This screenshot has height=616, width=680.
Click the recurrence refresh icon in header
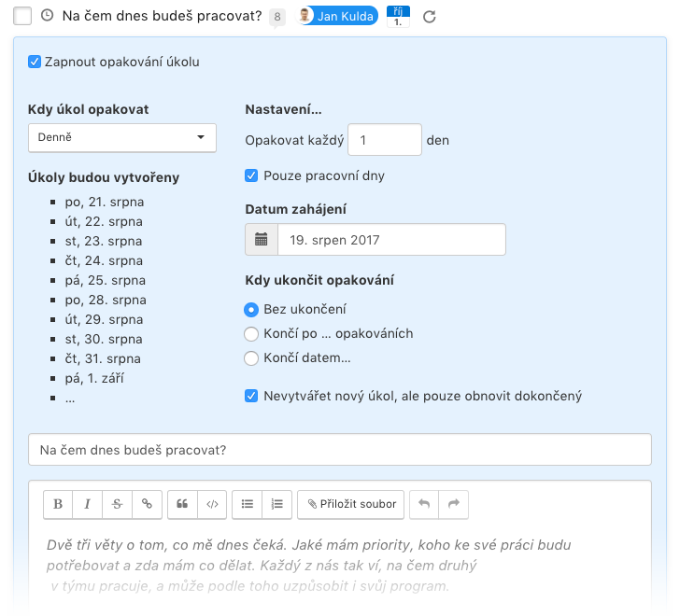pyautogui.click(x=430, y=17)
